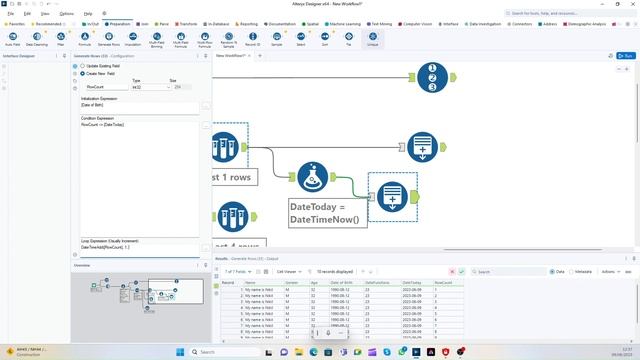Select the Select tool in palette
Viewport: 640px width, 360px height.
tap(301, 39)
